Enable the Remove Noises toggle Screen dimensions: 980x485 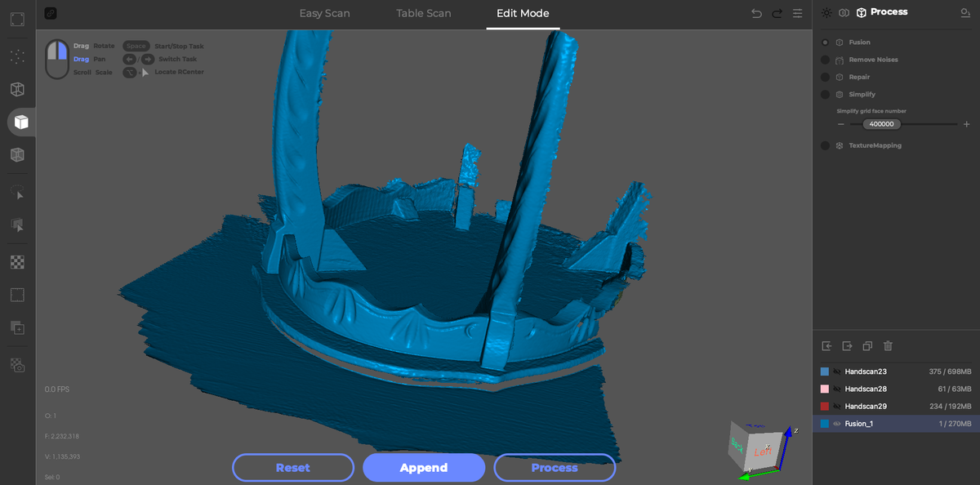(824, 60)
